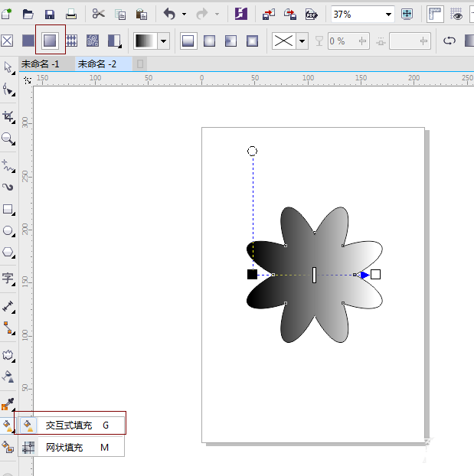This screenshot has height=476, width=474.
Task: Select the Connector tool
Action: (x=8, y=328)
